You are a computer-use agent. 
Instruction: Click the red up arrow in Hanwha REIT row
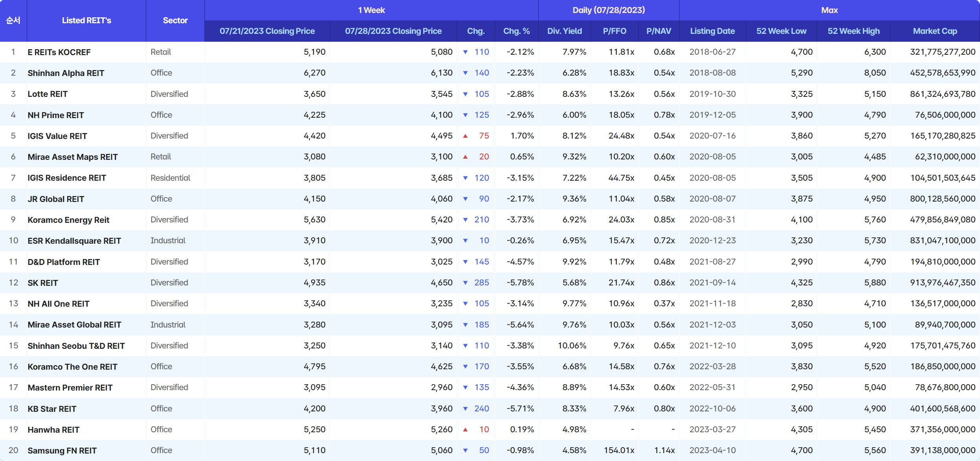coord(465,430)
